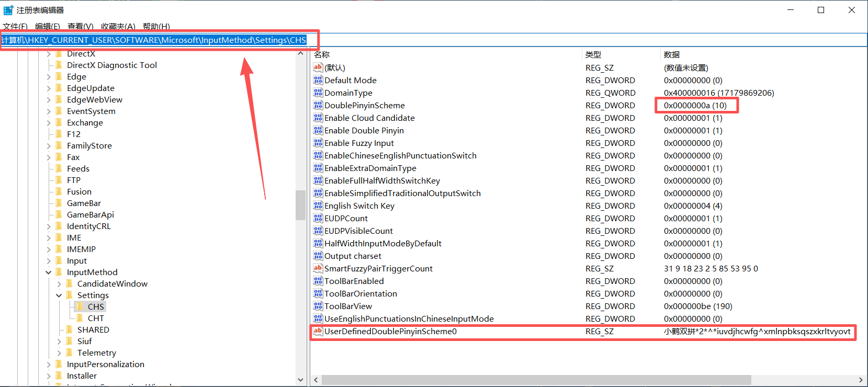
Task: Click the Settings folder icon in tree
Action: click(x=69, y=295)
